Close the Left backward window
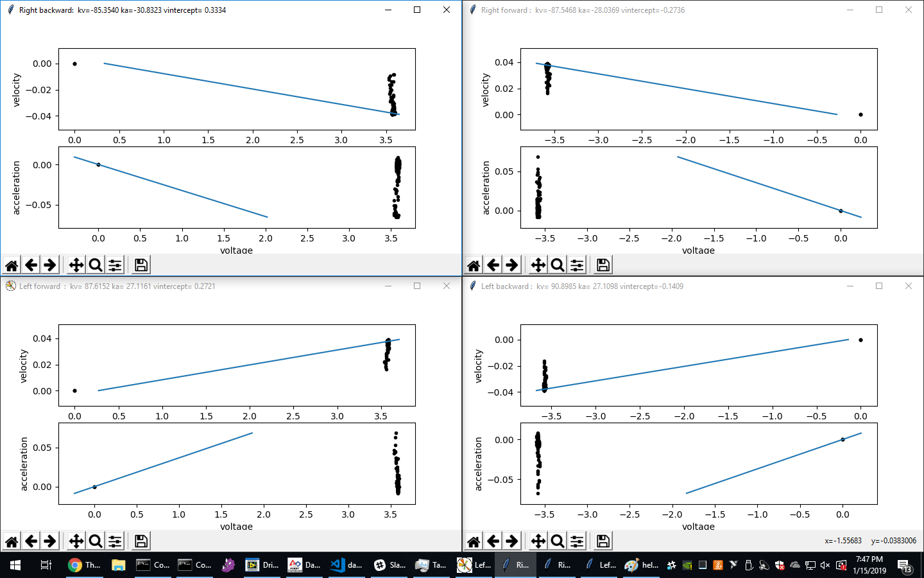The width and height of the screenshot is (924, 578). (909, 286)
